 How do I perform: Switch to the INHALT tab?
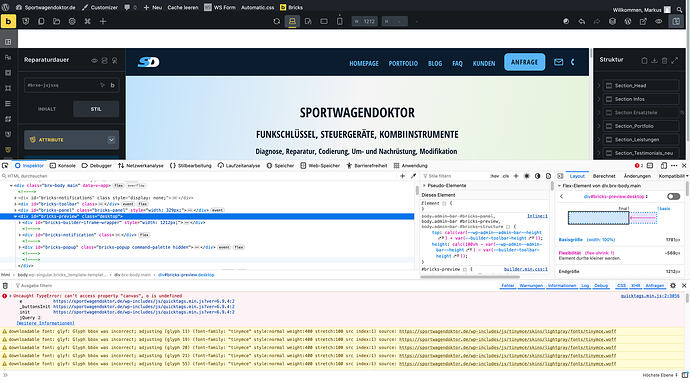coord(47,109)
